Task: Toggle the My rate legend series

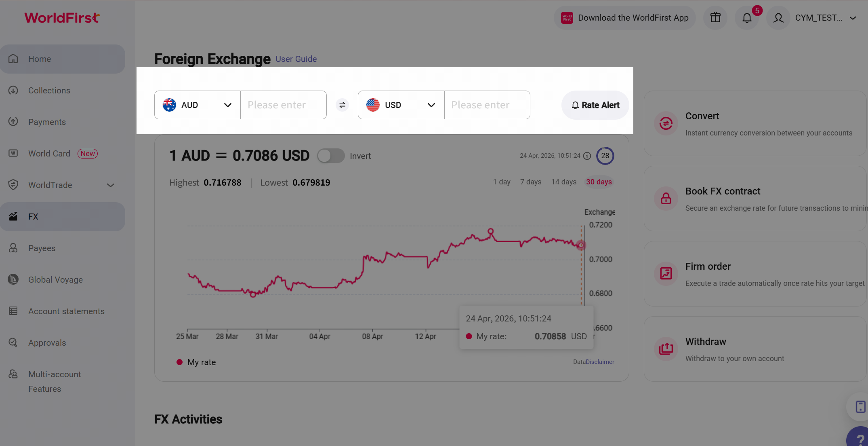Action: coord(196,362)
